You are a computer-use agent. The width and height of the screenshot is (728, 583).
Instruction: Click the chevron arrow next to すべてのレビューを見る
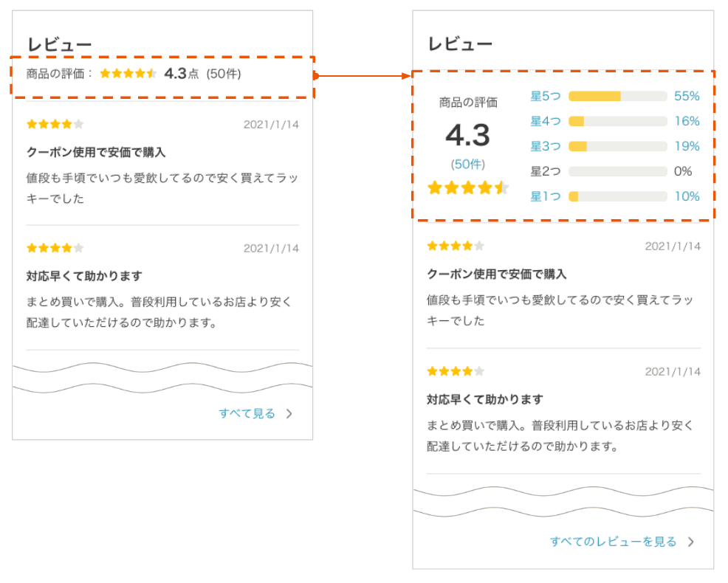691,542
